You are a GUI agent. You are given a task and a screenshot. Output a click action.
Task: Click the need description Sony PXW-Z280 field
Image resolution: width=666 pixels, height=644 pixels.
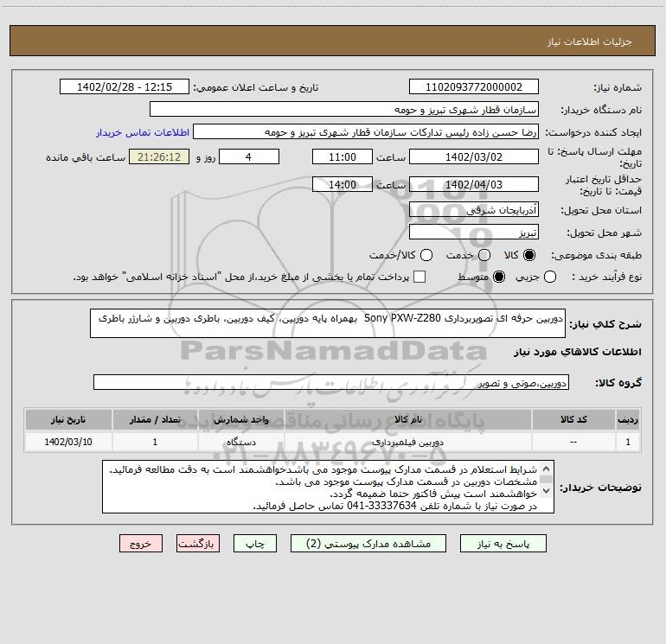[328, 323]
